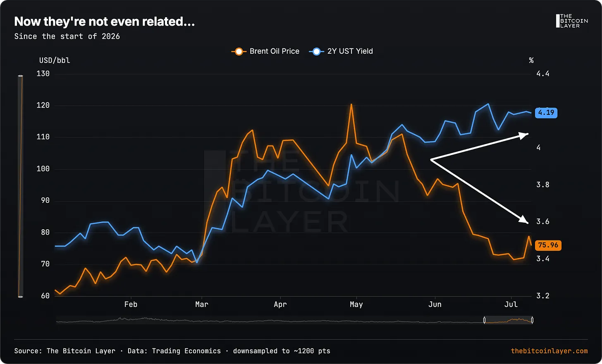Click the Jul x-axis label
602x364 pixels.
click(x=511, y=305)
